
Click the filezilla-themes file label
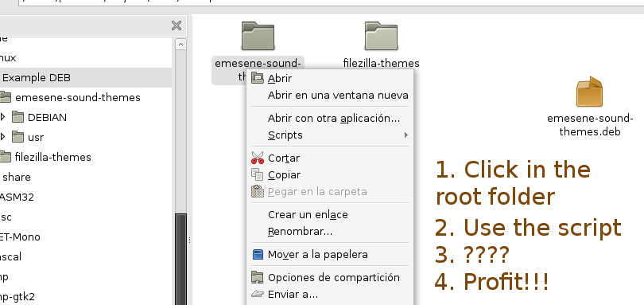[381, 64]
